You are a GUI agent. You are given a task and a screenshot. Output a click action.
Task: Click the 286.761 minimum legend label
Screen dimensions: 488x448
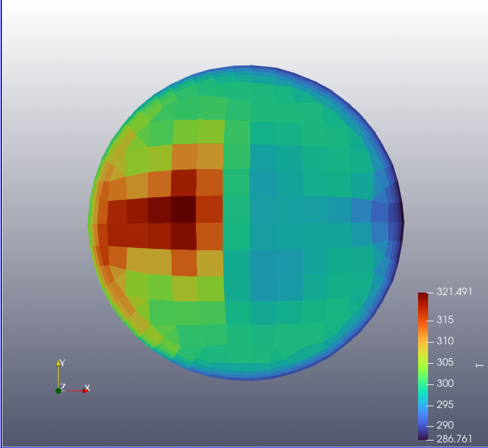[454, 439]
